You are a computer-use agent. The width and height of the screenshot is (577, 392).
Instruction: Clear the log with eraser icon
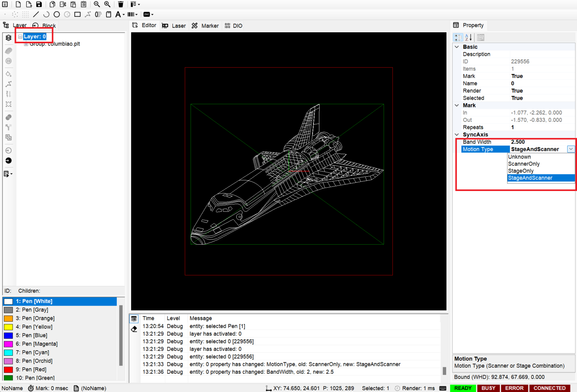coord(134,329)
